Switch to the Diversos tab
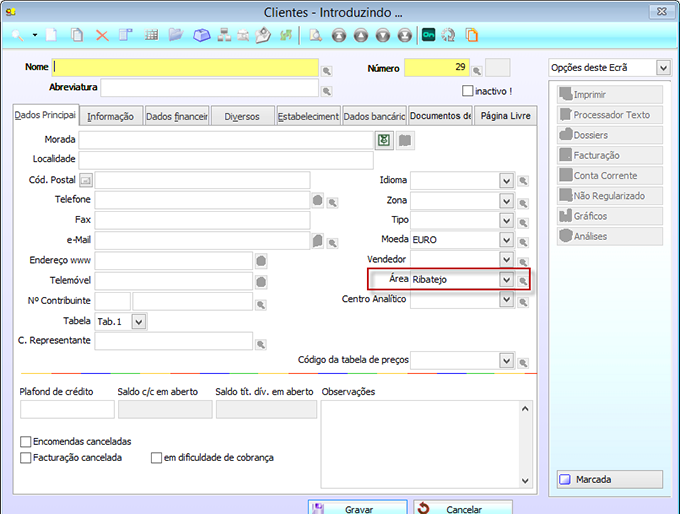This screenshot has height=514, width=680. [242, 116]
